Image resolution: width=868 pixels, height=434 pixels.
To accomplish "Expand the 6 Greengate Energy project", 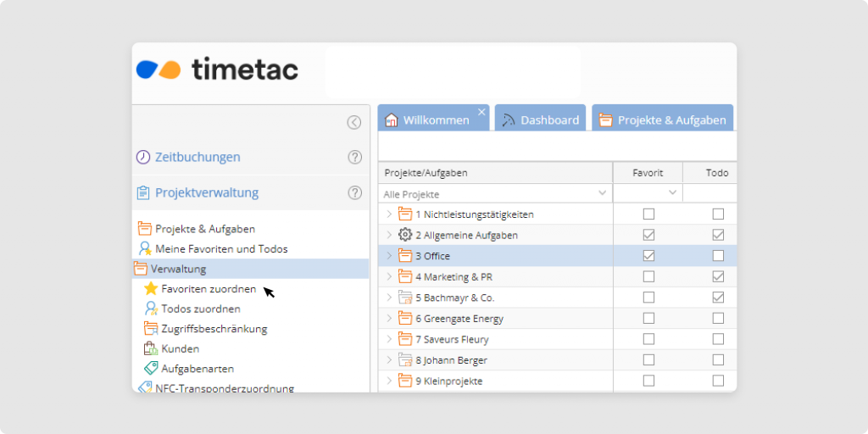I will click(389, 318).
